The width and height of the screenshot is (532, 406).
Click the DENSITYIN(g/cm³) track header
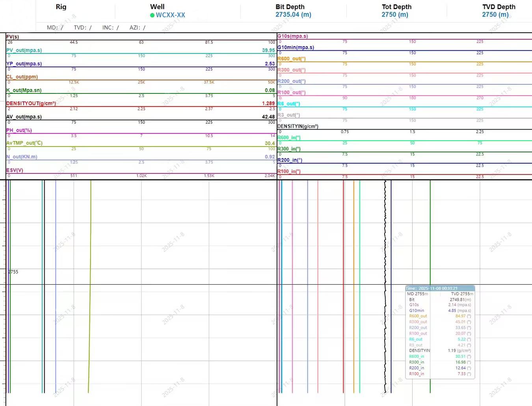298,127
